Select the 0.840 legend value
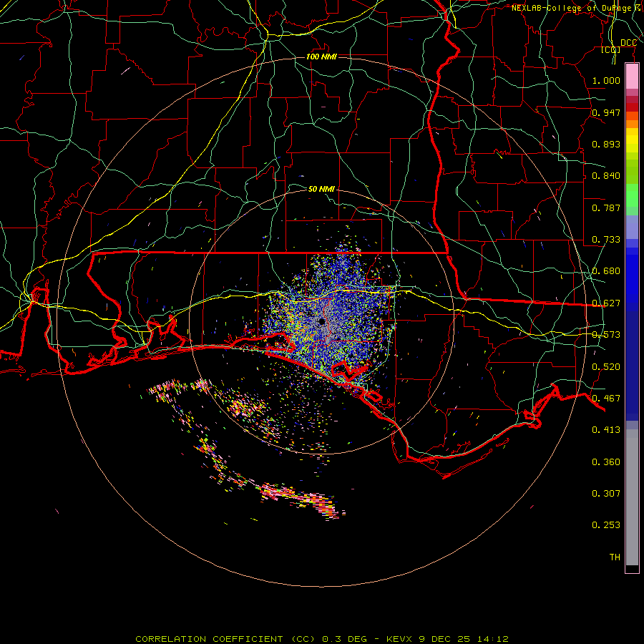The image size is (644, 644). coord(606,176)
